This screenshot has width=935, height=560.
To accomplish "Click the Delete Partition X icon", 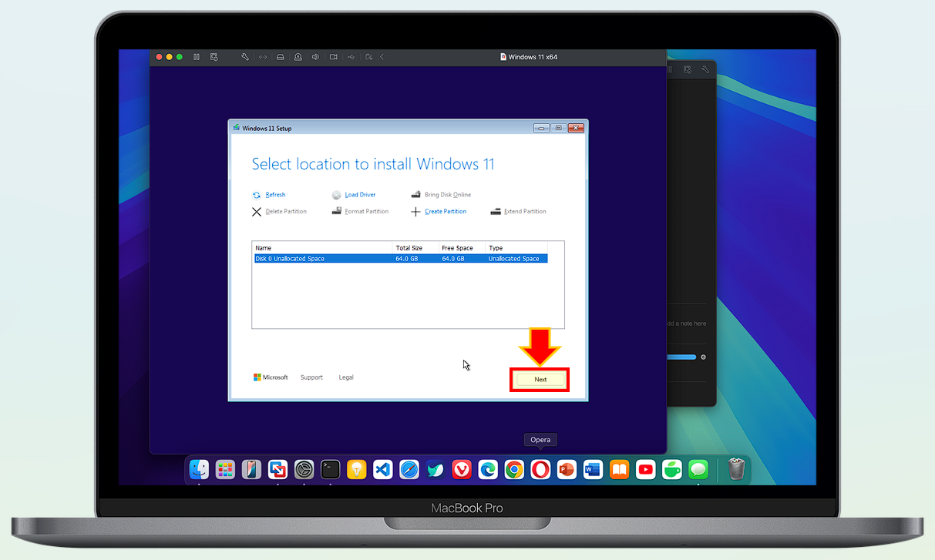I will pos(257,211).
